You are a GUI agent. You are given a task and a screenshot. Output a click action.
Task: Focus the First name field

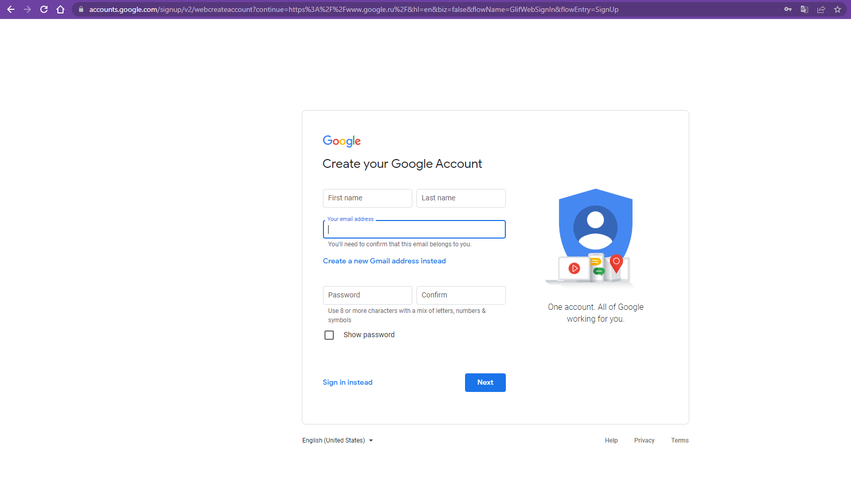[367, 198]
